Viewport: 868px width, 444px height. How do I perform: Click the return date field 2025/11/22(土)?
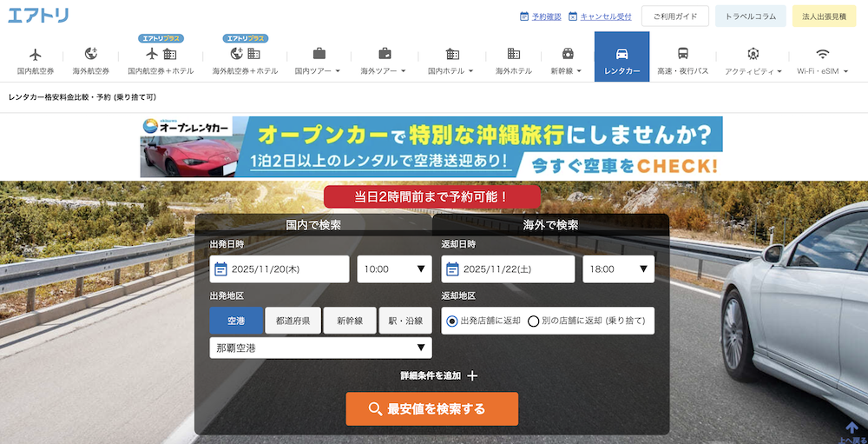click(x=508, y=269)
